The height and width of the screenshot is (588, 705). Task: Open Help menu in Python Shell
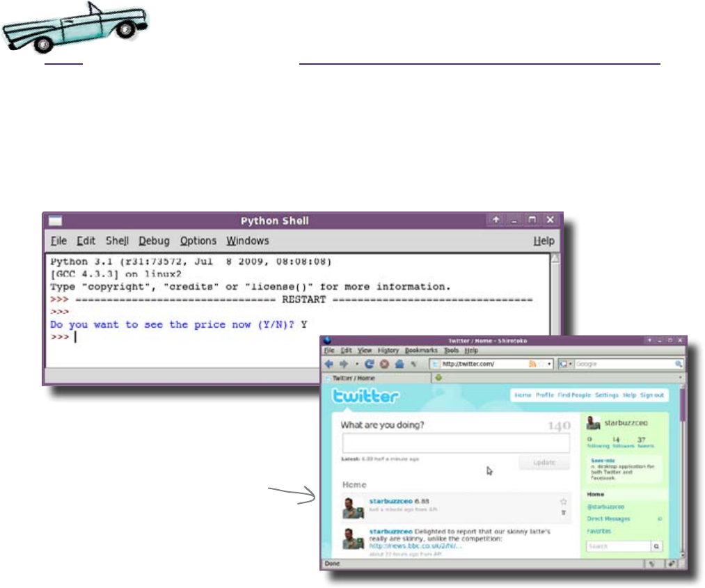click(544, 241)
